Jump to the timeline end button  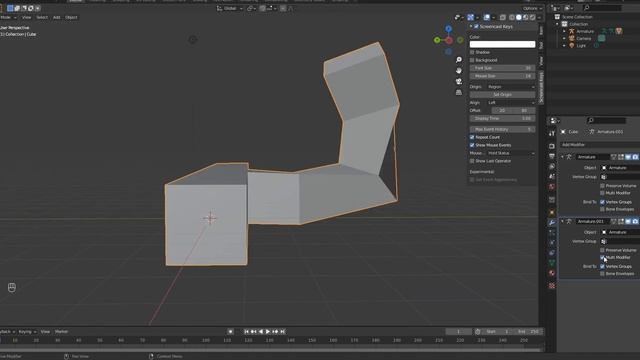coord(282,332)
